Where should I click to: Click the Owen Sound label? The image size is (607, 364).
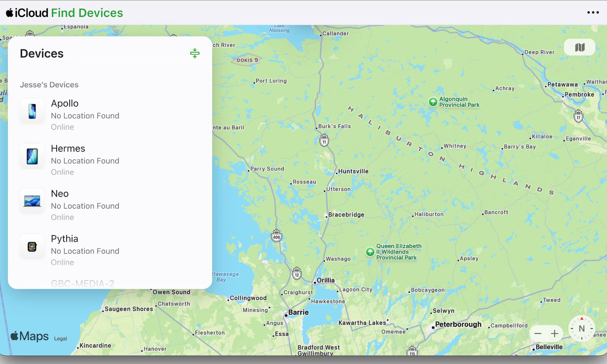click(171, 292)
